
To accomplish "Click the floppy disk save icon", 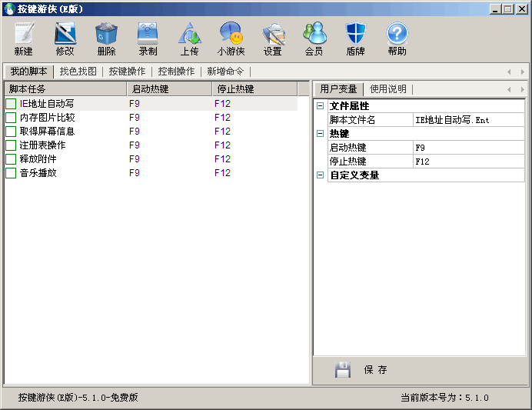I will (343, 369).
